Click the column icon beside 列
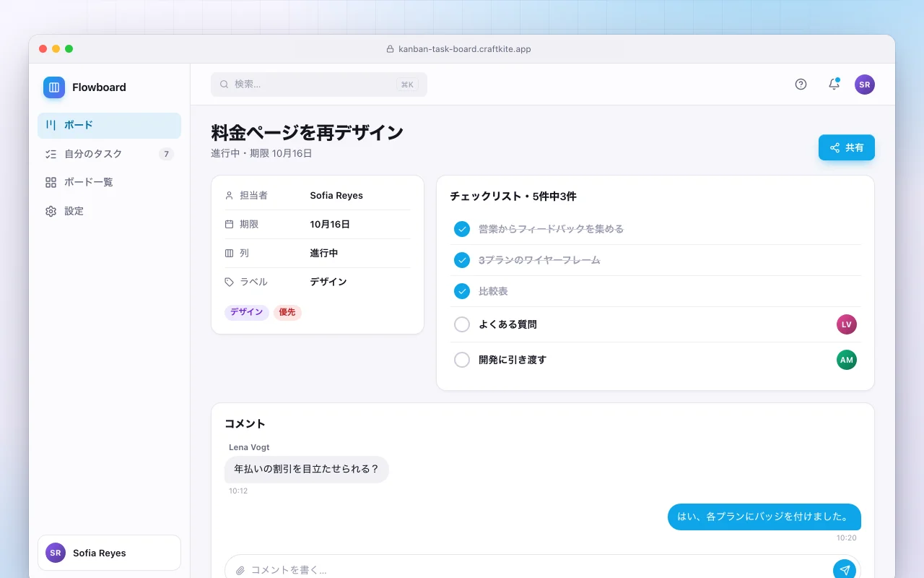Screen dimensions: 924x578 [230, 254]
